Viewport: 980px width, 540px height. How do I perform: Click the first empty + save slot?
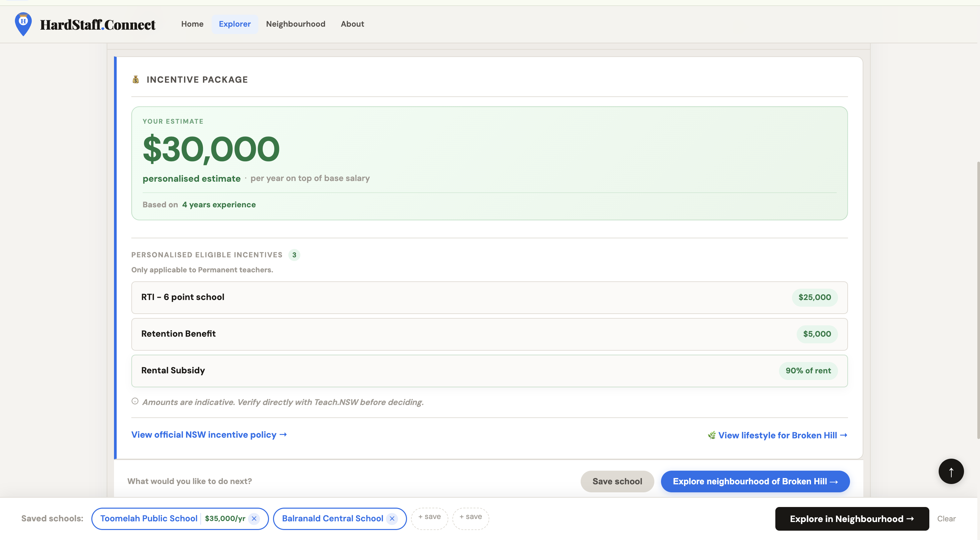click(x=430, y=518)
